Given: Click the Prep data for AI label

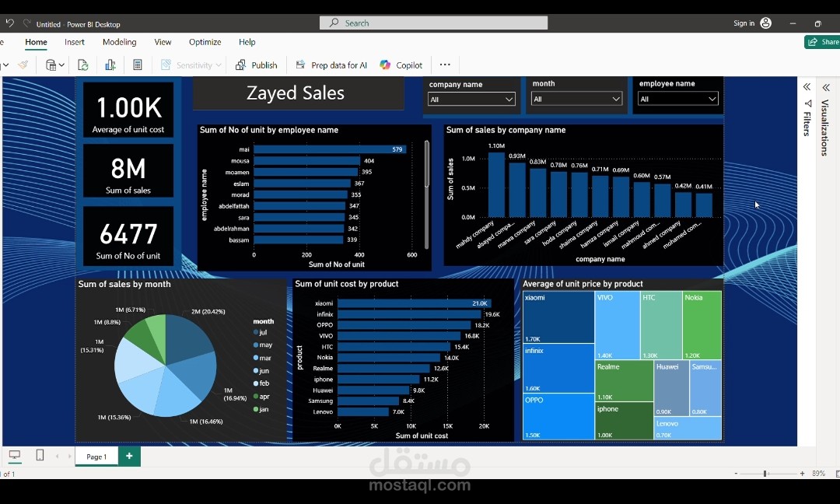Looking at the screenshot, I should tap(339, 65).
